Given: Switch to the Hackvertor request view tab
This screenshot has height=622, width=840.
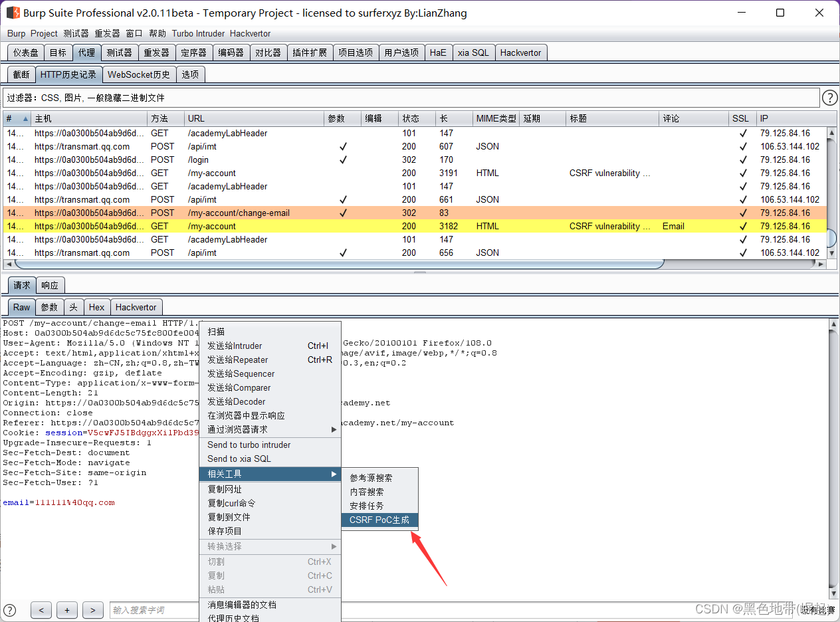Looking at the screenshot, I should pos(136,307).
